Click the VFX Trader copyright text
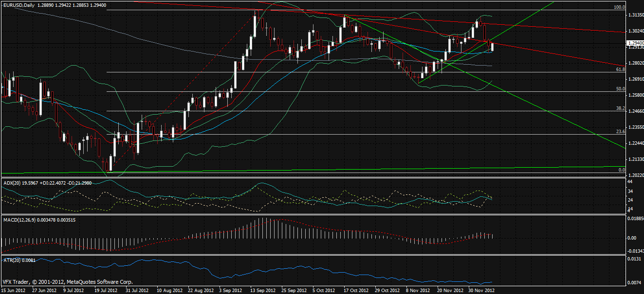 67,282
